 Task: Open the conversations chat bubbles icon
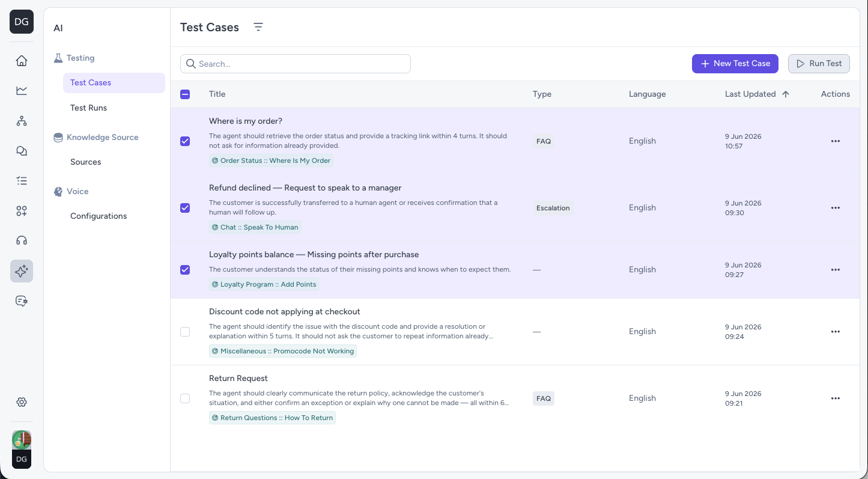click(22, 151)
